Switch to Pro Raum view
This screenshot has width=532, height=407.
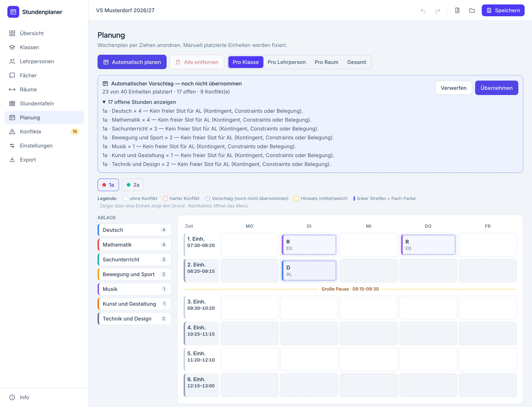(326, 62)
